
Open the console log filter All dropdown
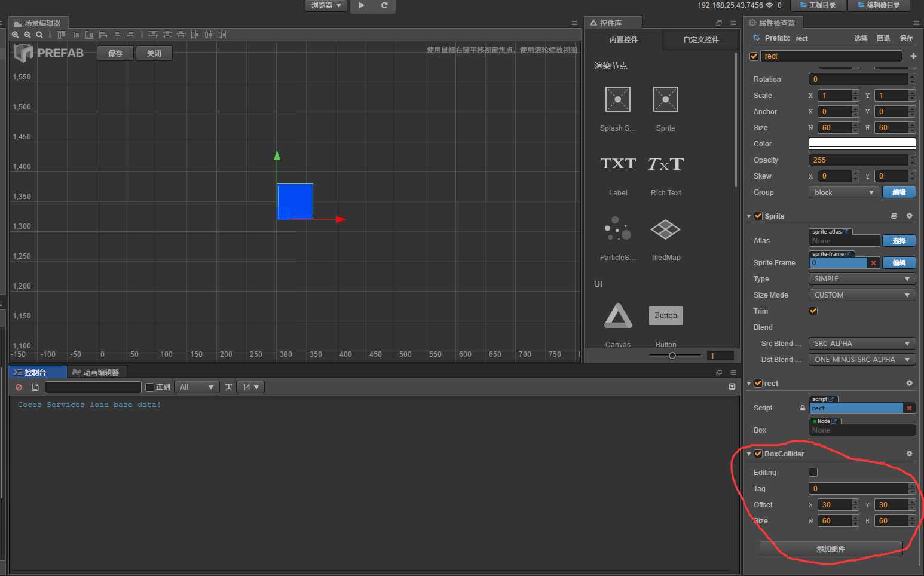197,387
